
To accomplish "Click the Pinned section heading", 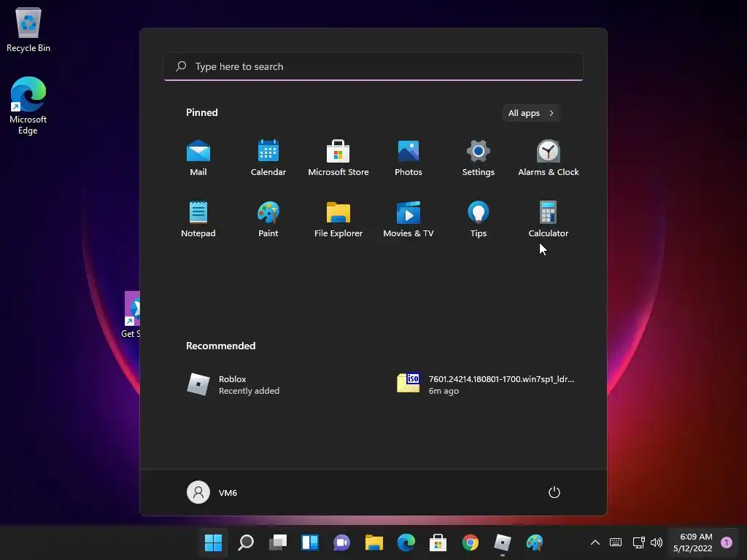I will pos(201,112).
